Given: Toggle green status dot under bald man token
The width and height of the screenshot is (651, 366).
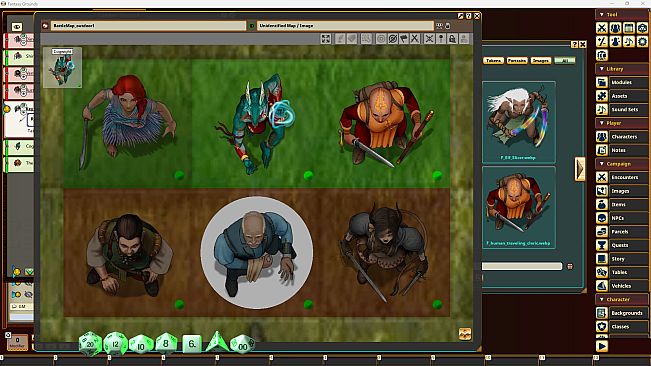Looking at the screenshot, I should pyautogui.click(x=308, y=305).
